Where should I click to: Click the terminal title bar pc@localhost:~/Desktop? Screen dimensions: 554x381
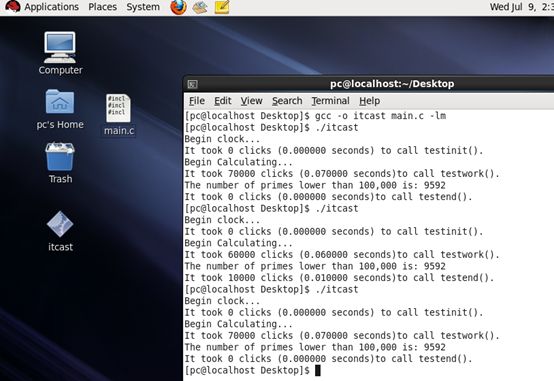point(392,84)
